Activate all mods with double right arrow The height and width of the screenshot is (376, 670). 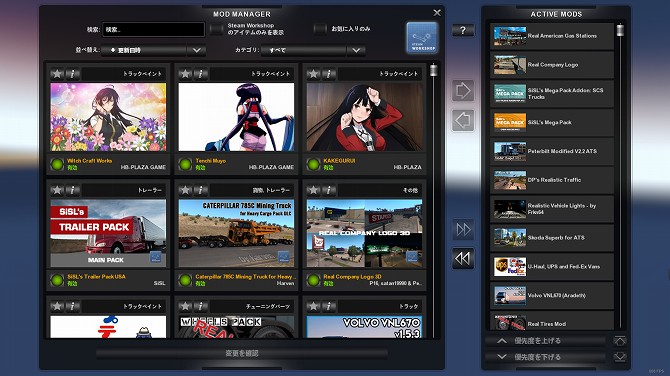coord(463,229)
